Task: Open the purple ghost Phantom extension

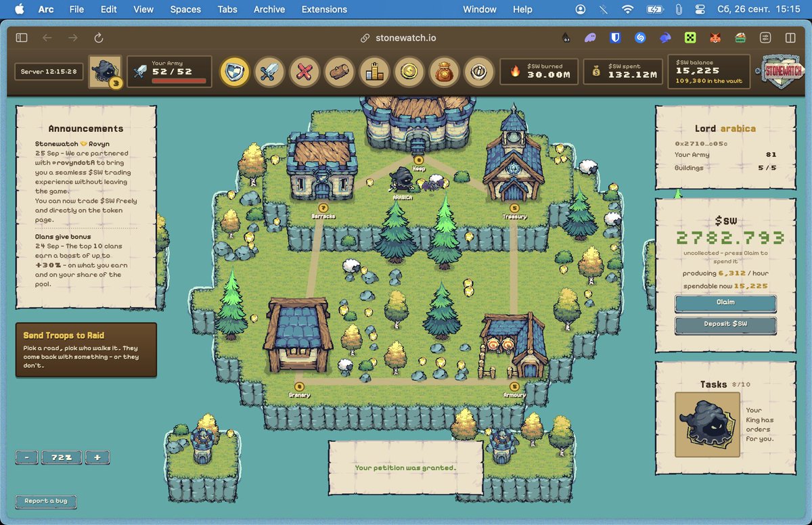Action: tap(590, 38)
